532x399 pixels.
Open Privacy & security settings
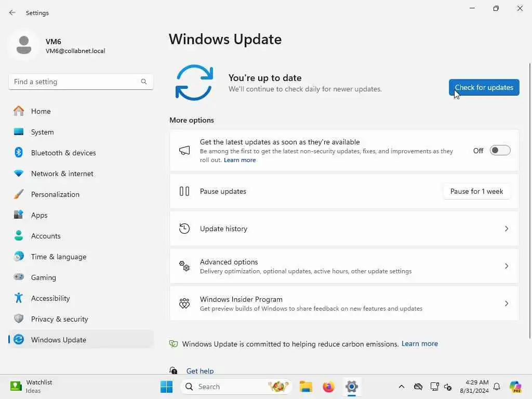click(x=81, y=319)
